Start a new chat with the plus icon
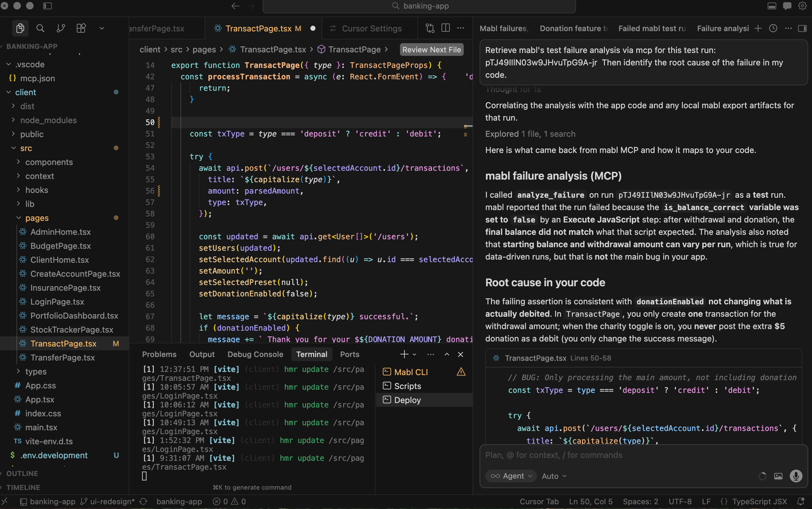Image resolution: width=812 pixels, height=509 pixels. (758, 28)
